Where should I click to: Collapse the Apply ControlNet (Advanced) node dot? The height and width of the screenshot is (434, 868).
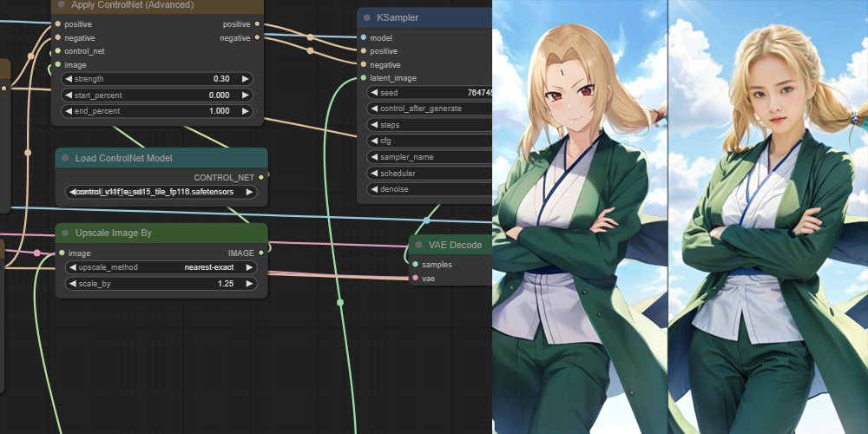tap(62, 4)
